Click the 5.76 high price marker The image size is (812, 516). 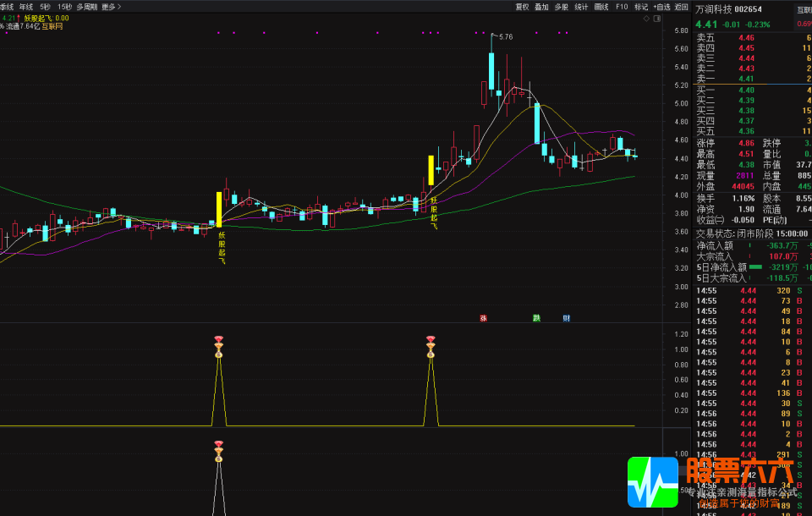point(505,37)
